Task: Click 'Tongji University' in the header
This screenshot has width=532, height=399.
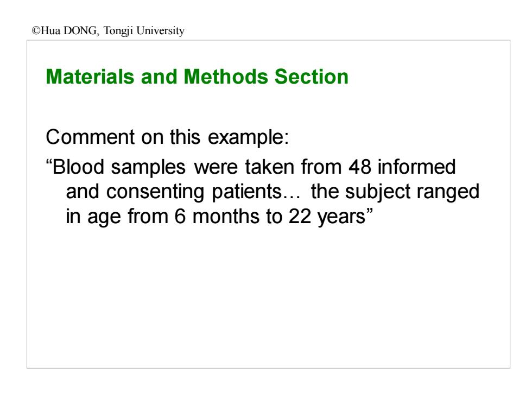Action: (x=144, y=31)
